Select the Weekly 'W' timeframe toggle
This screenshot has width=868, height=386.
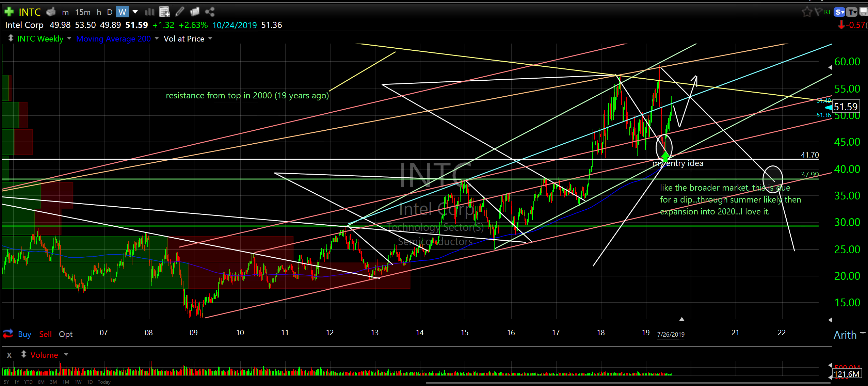(x=122, y=12)
